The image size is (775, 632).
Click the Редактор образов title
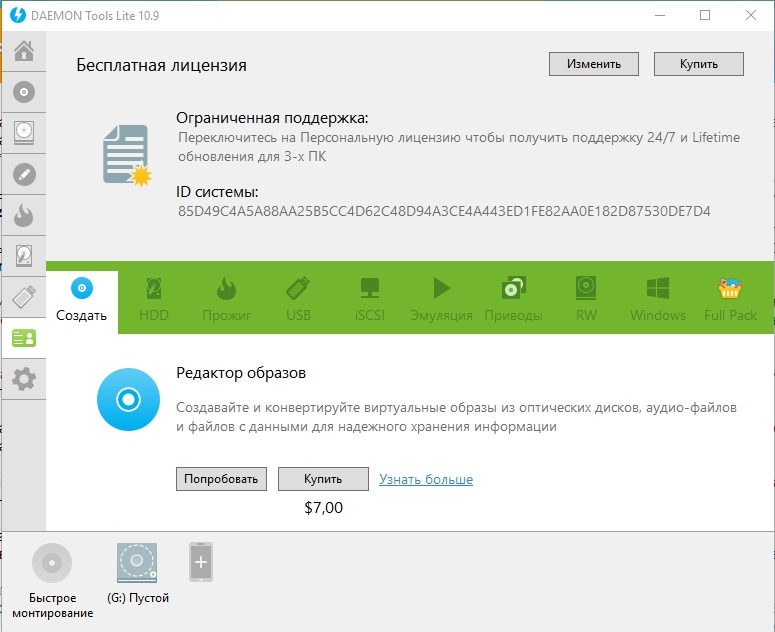(x=241, y=373)
